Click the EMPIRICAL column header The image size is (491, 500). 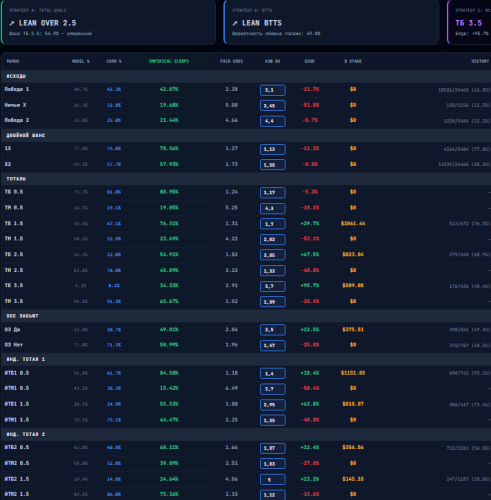169,61
